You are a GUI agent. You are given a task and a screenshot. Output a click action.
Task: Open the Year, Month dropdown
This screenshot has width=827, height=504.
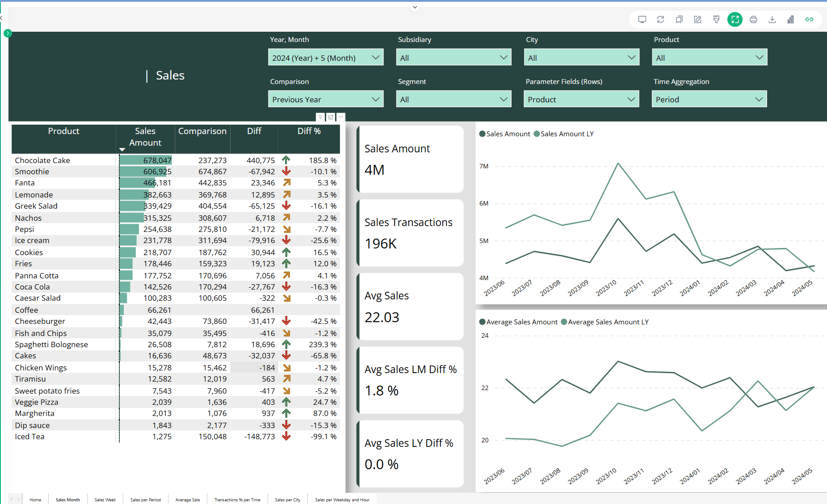tap(326, 58)
